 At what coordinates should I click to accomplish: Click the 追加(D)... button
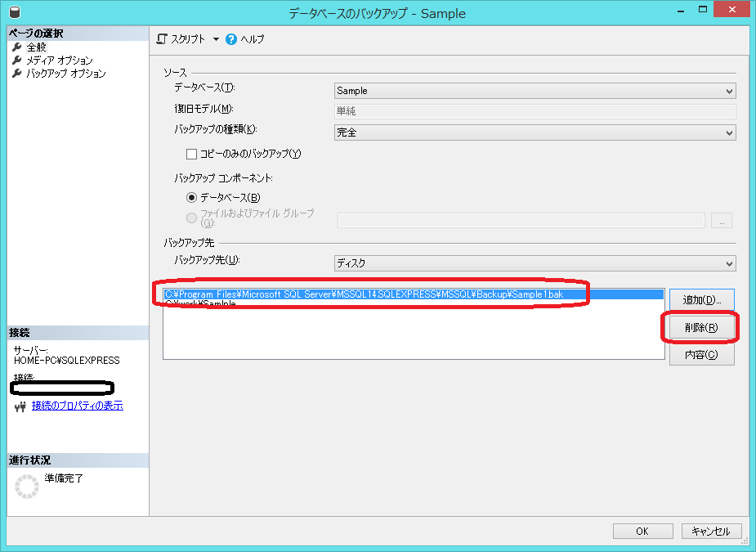701,299
